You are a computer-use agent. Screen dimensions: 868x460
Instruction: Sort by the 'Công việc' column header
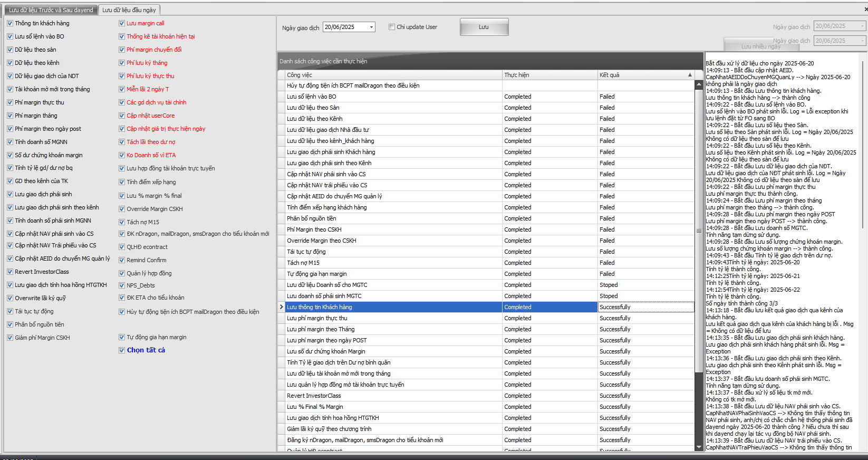point(393,75)
